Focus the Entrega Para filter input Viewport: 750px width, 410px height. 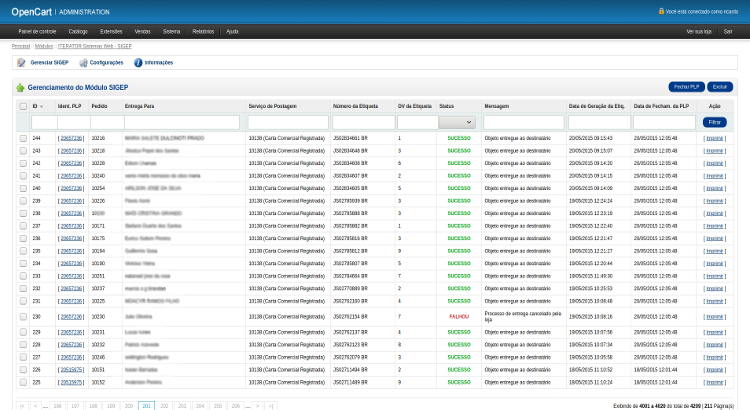tap(182, 122)
